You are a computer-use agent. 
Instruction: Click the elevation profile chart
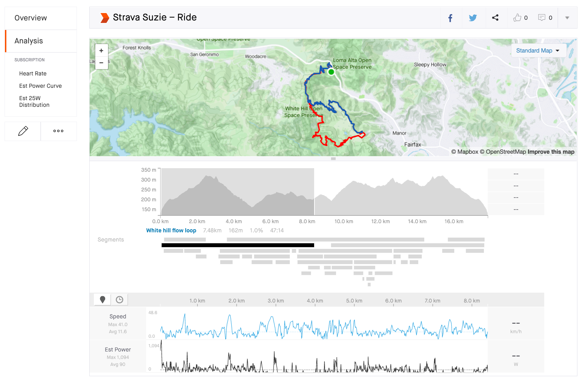pos(324,192)
